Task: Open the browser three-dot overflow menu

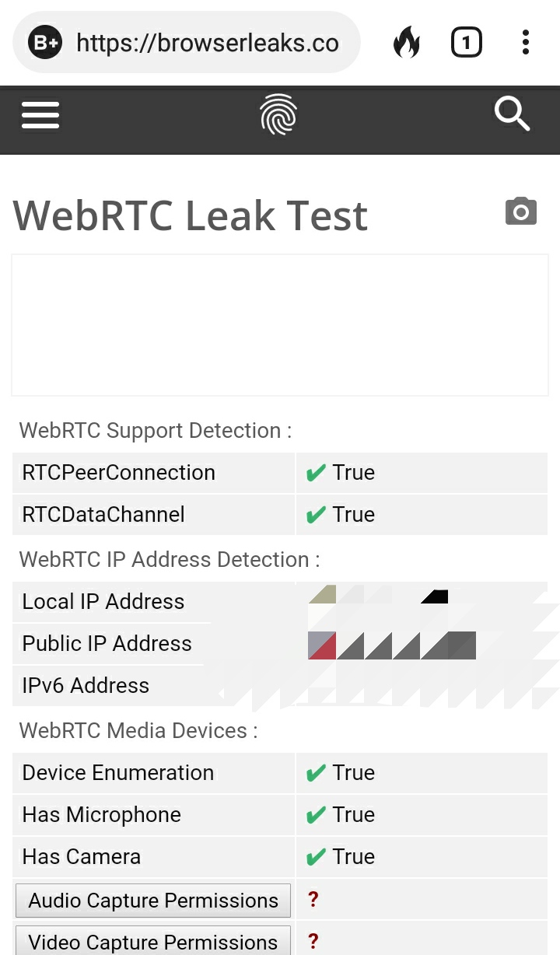Action: 526,42
